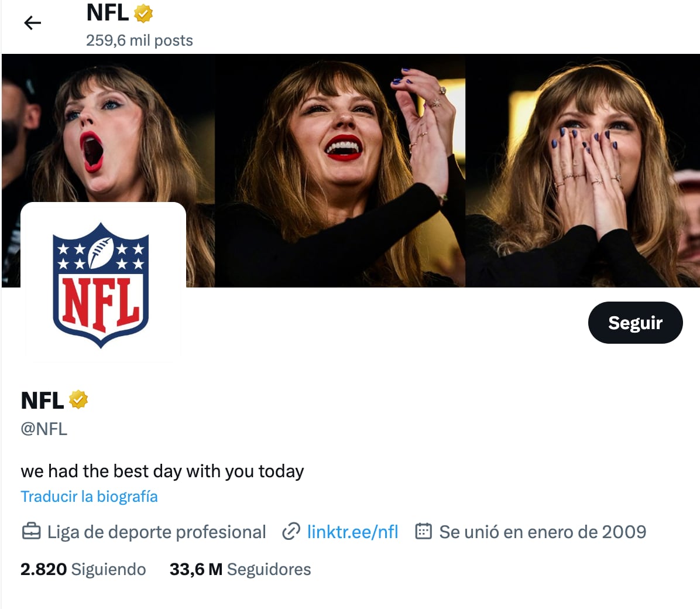Viewport: 700px width, 609px height.
Task: Click the Traducir la biografía link
Action: (x=89, y=497)
